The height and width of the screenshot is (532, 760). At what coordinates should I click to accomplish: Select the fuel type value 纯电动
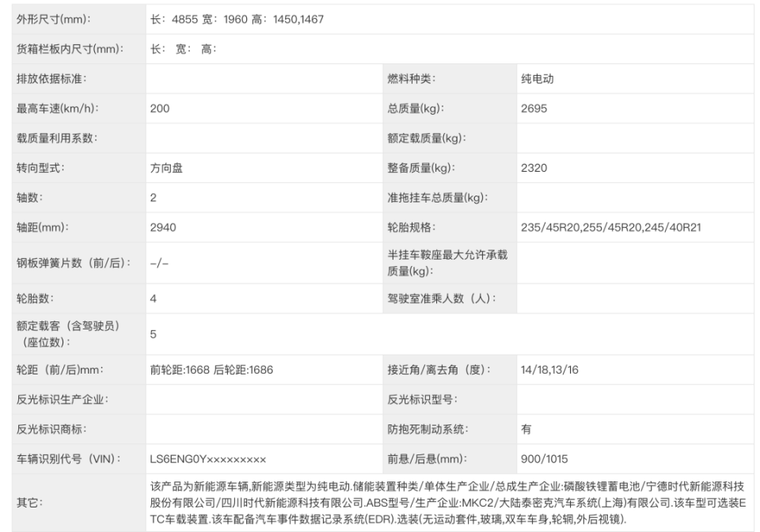pos(537,78)
